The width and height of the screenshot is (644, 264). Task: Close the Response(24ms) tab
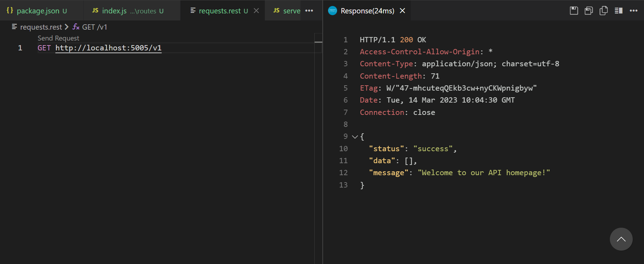[x=403, y=11]
